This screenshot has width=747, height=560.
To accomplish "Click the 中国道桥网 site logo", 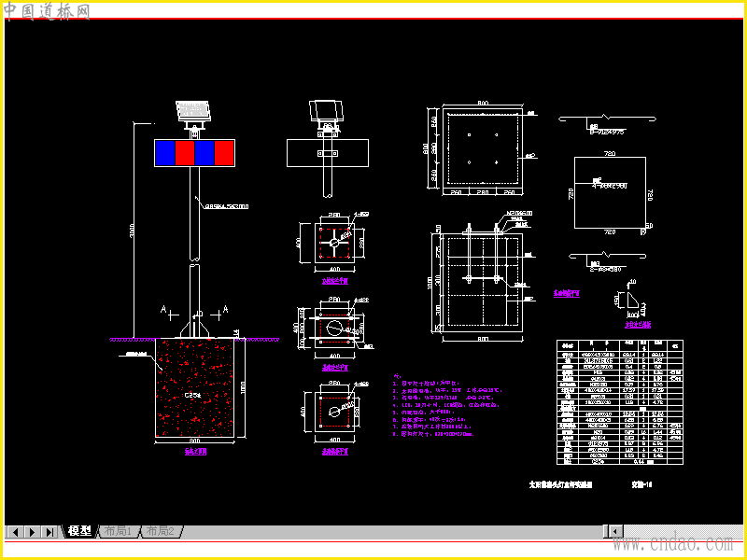I will pyautogui.click(x=48, y=11).
